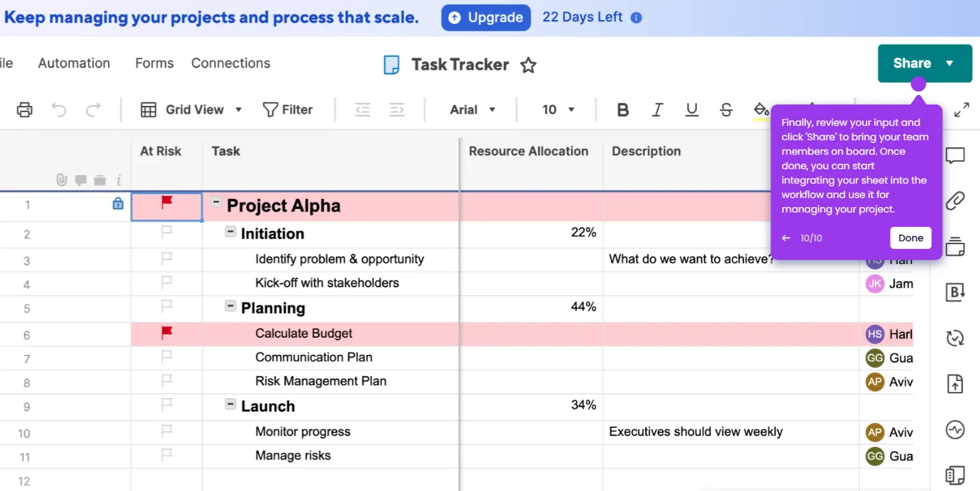Viewport: 980px width, 491px height.
Task: Open the attachments panel paperclip icon
Action: click(x=955, y=201)
